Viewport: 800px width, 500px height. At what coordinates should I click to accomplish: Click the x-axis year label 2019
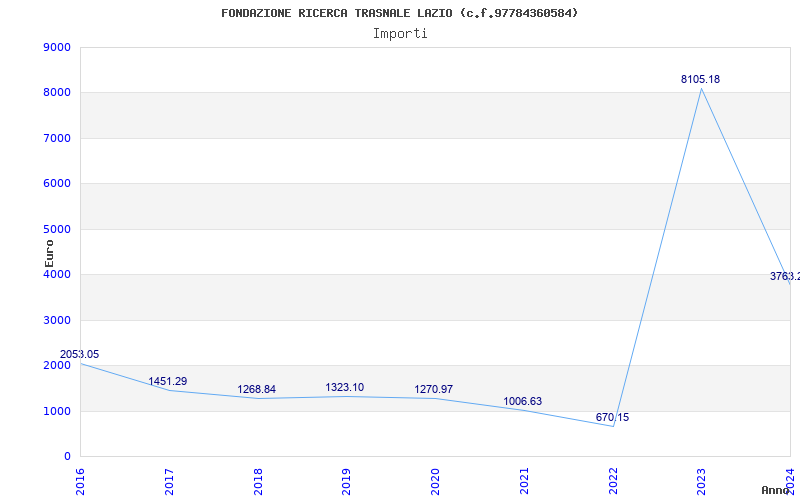click(x=346, y=482)
